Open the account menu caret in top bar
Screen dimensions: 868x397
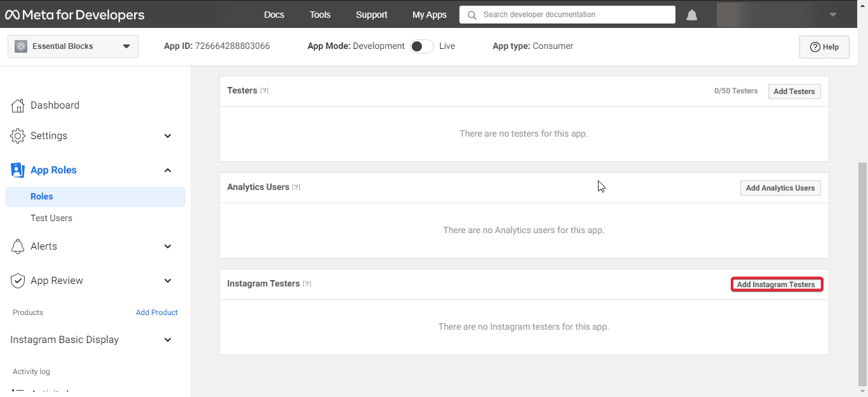(832, 15)
